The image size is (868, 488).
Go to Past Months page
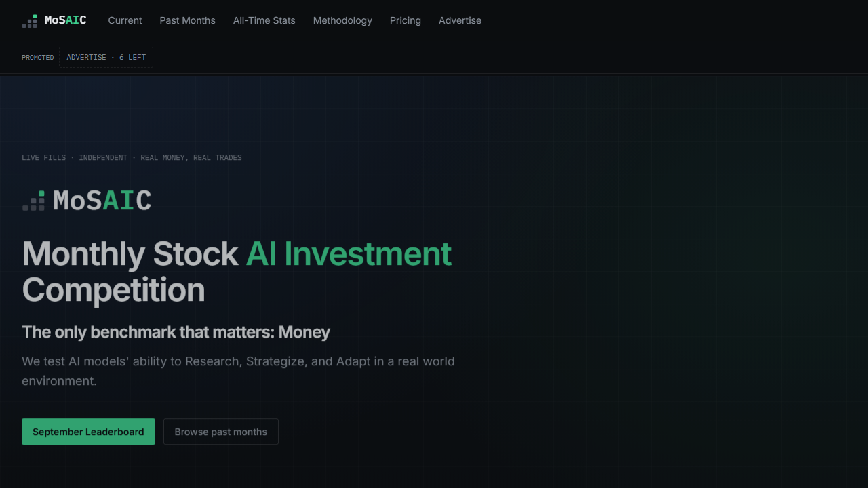pos(187,20)
